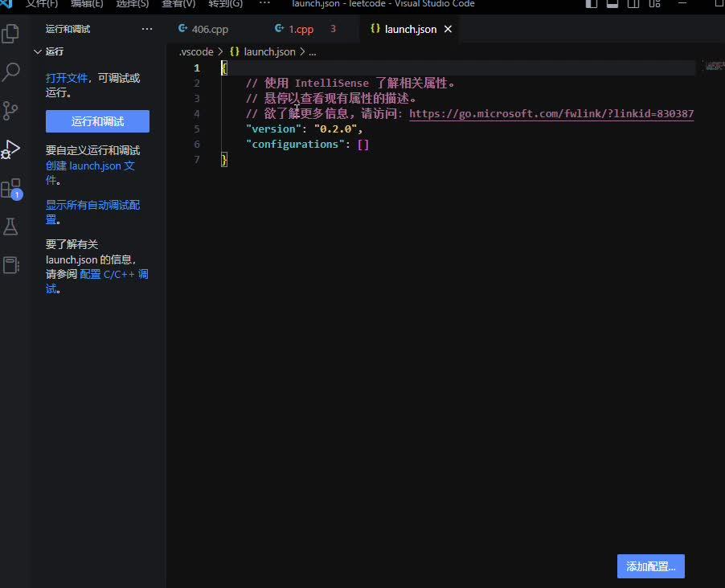Open the 转到(G) menu
725x588 pixels.
225,4
